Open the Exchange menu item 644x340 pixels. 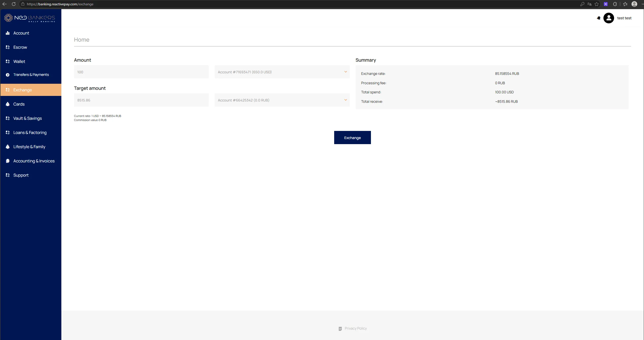click(x=31, y=90)
